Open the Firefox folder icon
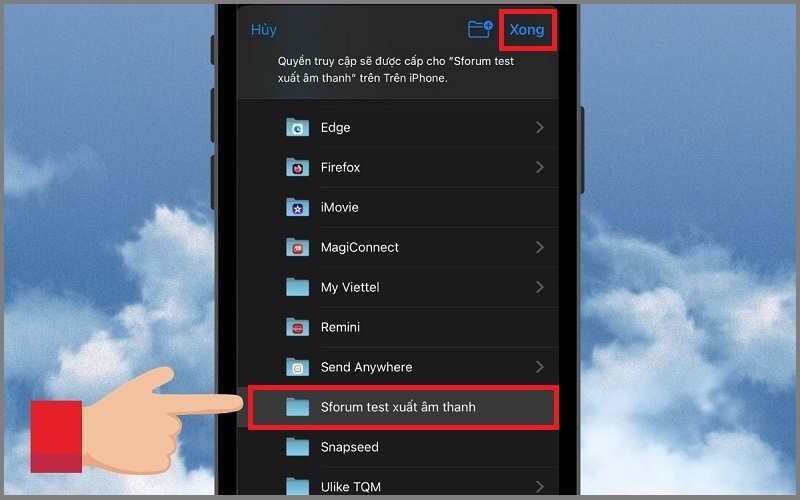The height and width of the screenshot is (500, 800). 297,167
